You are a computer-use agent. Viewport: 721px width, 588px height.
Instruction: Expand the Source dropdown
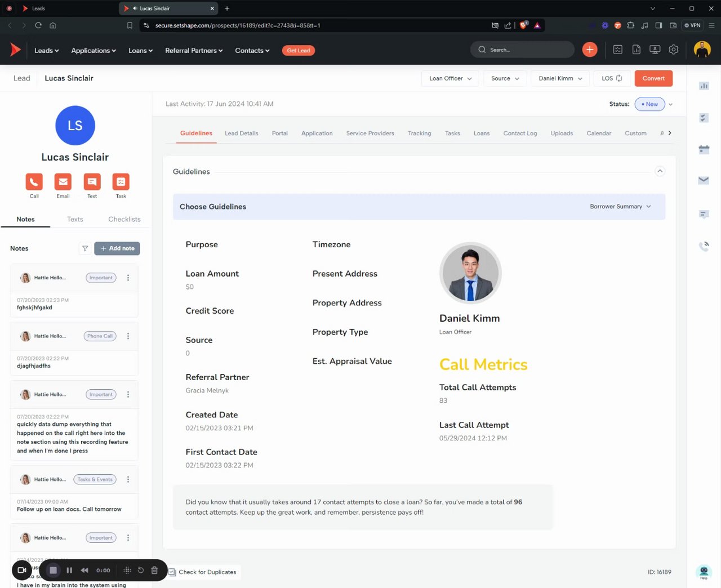coord(505,78)
